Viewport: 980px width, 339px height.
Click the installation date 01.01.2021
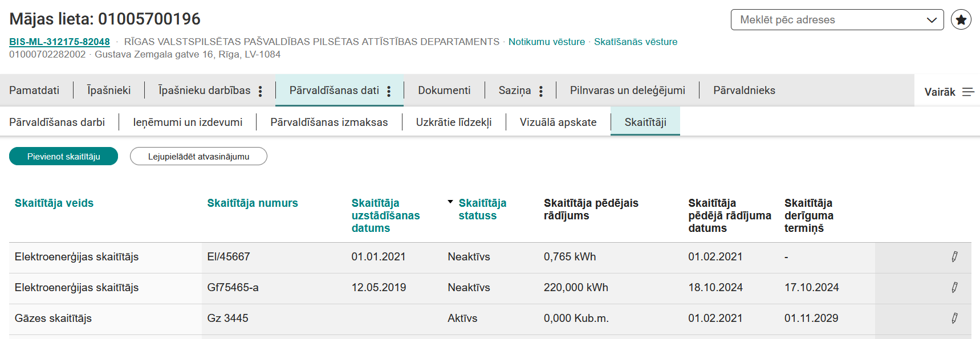click(x=379, y=257)
